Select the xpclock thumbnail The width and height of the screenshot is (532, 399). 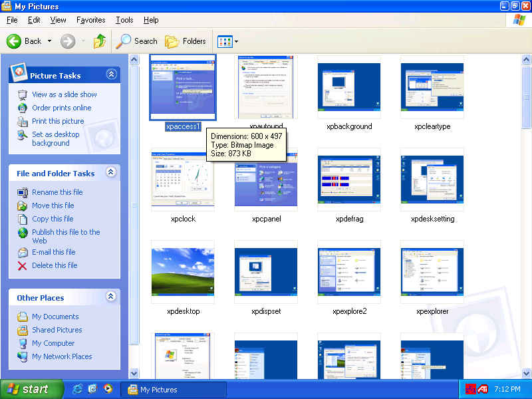[x=183, y=180]
